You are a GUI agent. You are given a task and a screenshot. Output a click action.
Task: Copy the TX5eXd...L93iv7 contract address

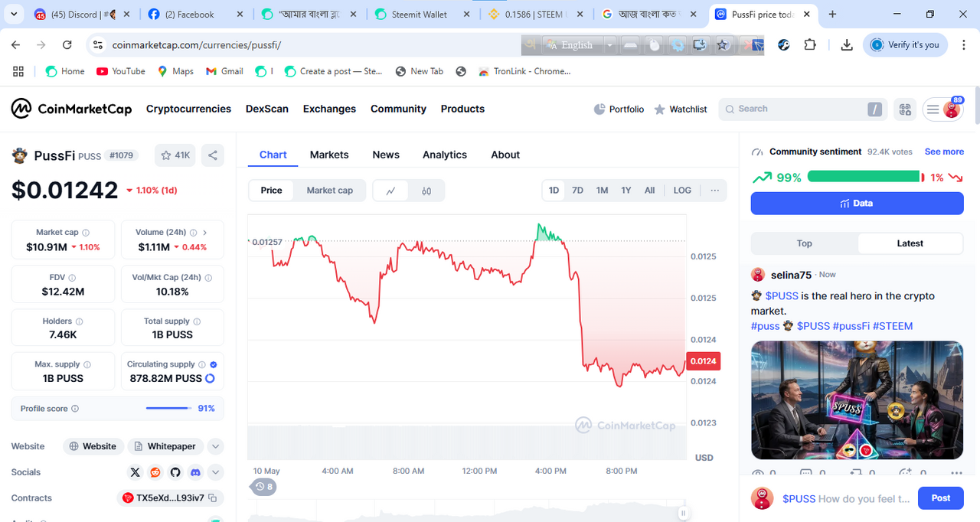pyautogui.click(x=213, y=498)
